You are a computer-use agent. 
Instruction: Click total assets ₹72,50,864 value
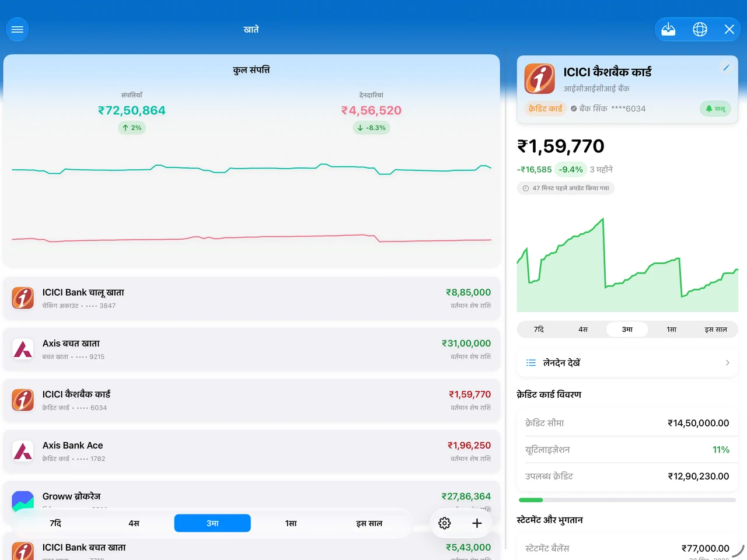pyautogui.click(x=132, y=110)
